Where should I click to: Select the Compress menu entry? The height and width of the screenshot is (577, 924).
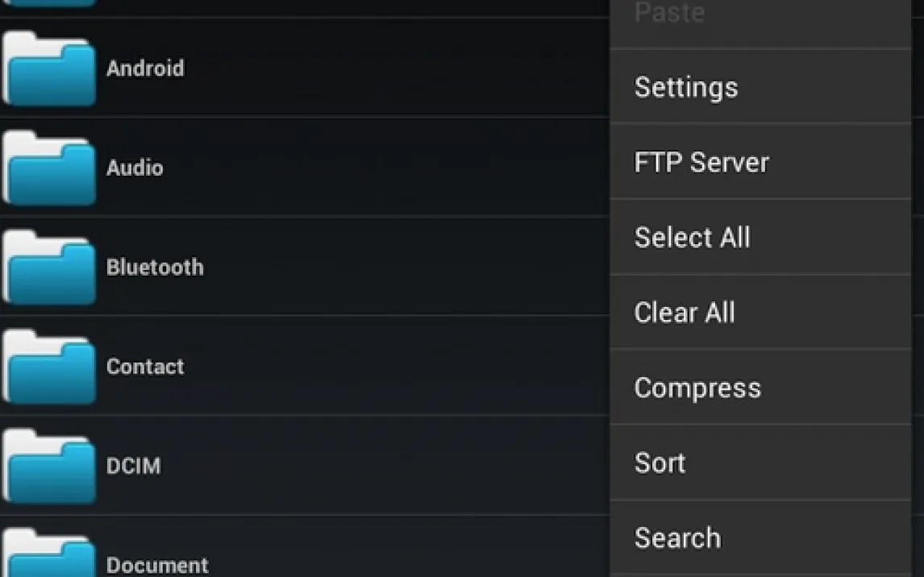[x=697, y=388]
